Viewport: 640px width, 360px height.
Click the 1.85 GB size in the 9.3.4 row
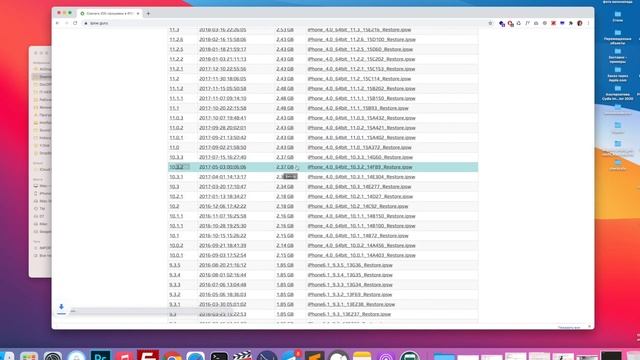click(x=285, y=275)
